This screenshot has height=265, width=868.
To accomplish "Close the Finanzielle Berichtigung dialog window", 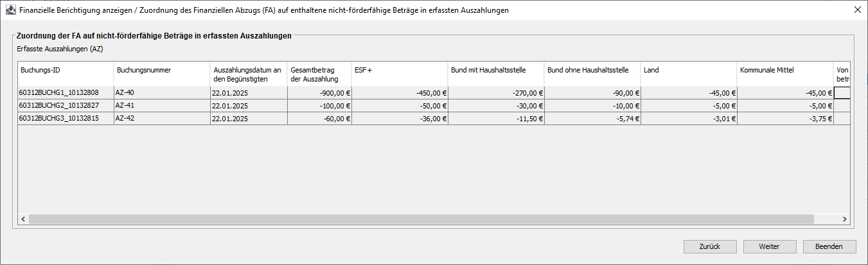I will (857, 10).
